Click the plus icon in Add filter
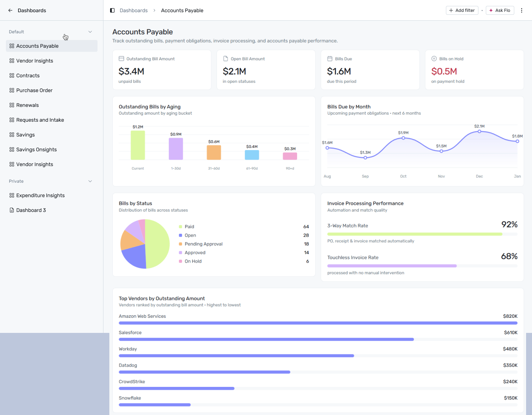The width and height of the screenshot is (532, 415). click(x=451, y=10)
